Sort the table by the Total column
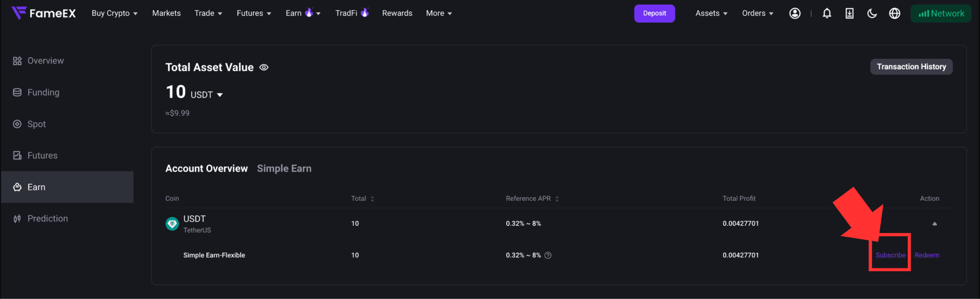 click(x=363, y=199)
